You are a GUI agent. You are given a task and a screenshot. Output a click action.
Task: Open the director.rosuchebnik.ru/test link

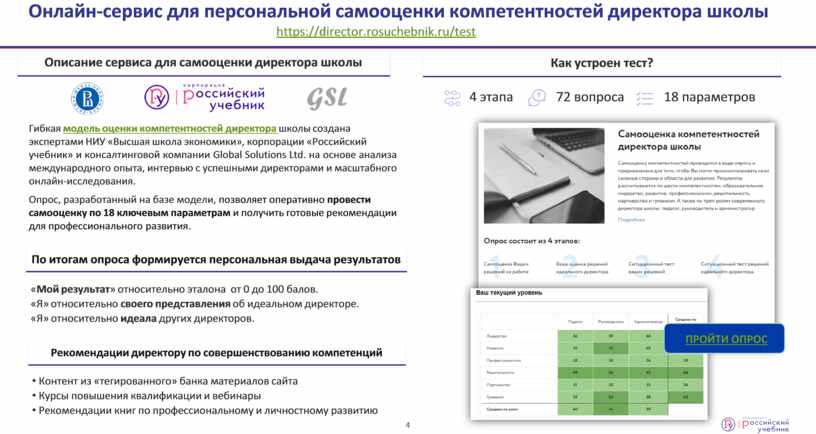[x=376, y=32]
